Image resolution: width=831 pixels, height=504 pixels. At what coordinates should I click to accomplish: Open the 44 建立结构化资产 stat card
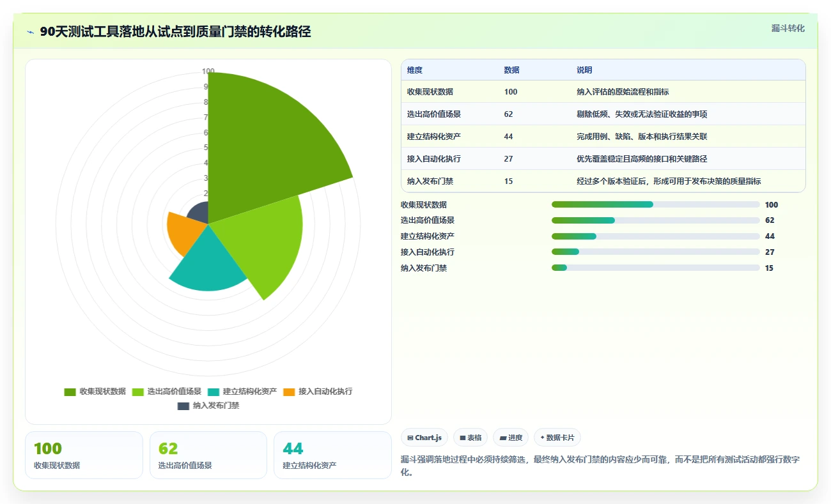pyautogui.click(x=332, y=455)
